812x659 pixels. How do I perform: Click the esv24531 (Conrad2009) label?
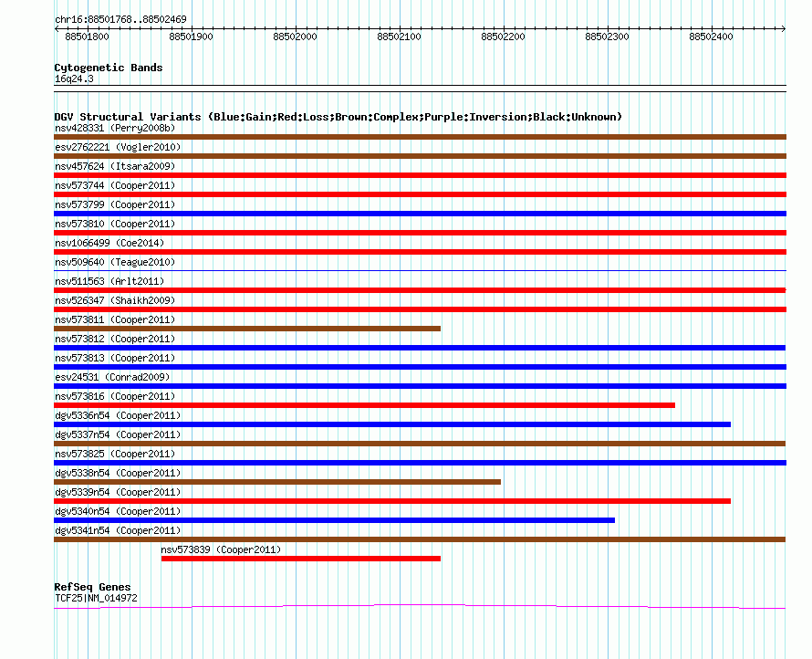point(112,377)
